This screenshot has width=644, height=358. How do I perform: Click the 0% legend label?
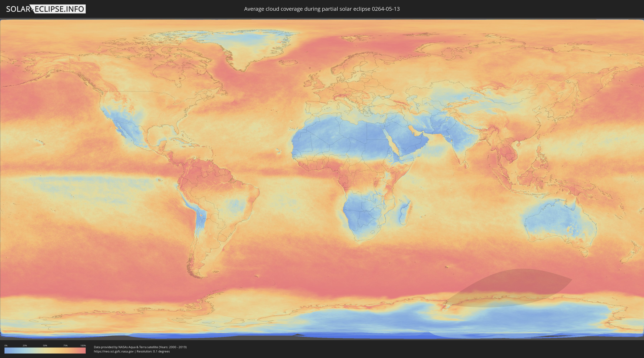[6, 345]
